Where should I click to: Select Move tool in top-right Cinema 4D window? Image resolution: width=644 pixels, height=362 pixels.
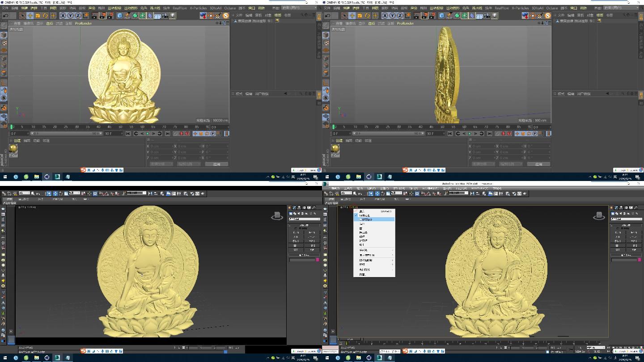(352, 16)
